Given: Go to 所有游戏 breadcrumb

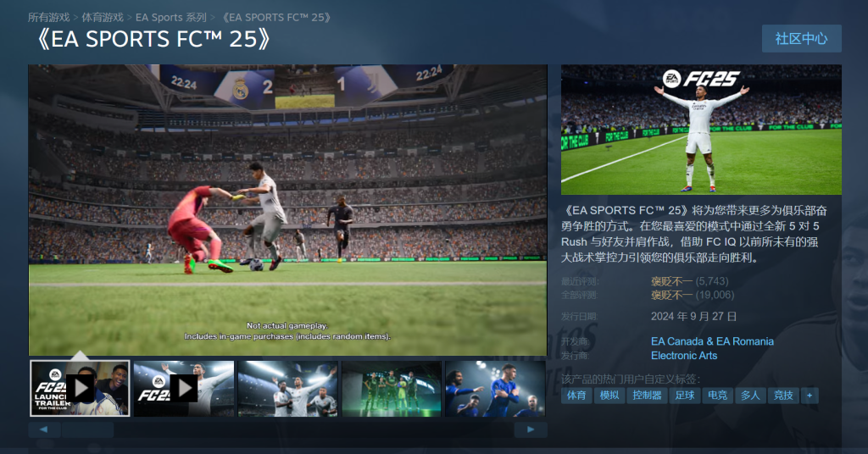Looking at the screenshot, I should coord(48,17).
